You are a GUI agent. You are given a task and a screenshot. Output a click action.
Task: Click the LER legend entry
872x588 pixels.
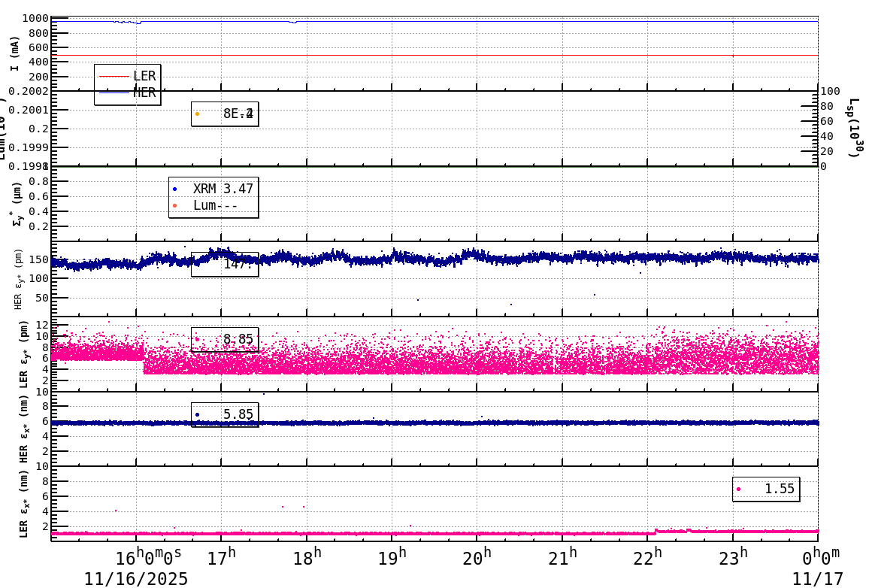[x=127, y=76]
